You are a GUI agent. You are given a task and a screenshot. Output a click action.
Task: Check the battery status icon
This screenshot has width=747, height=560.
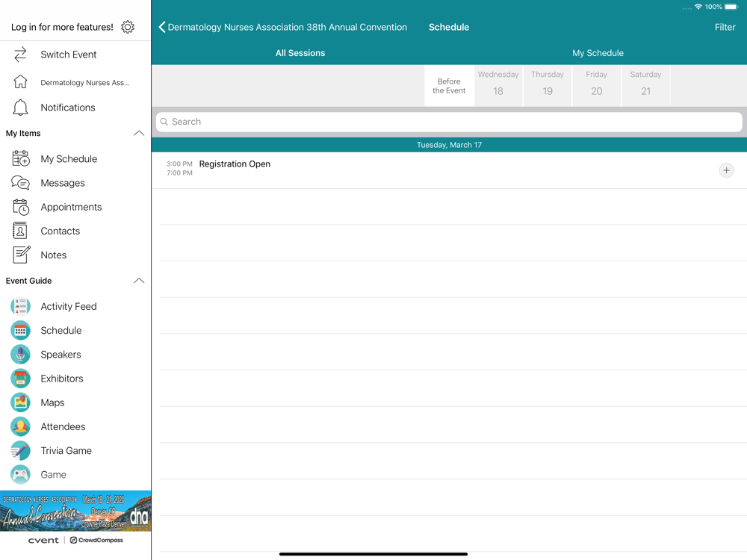(731, 7)
